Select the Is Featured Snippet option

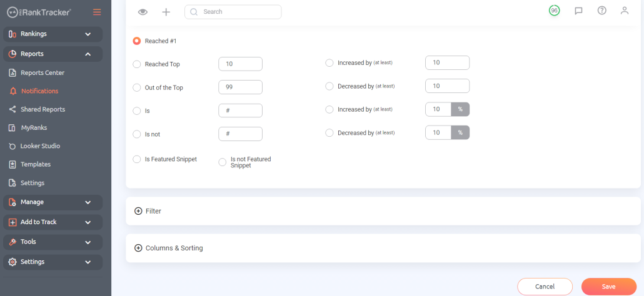pyautogui.click(x=137, y=159)
